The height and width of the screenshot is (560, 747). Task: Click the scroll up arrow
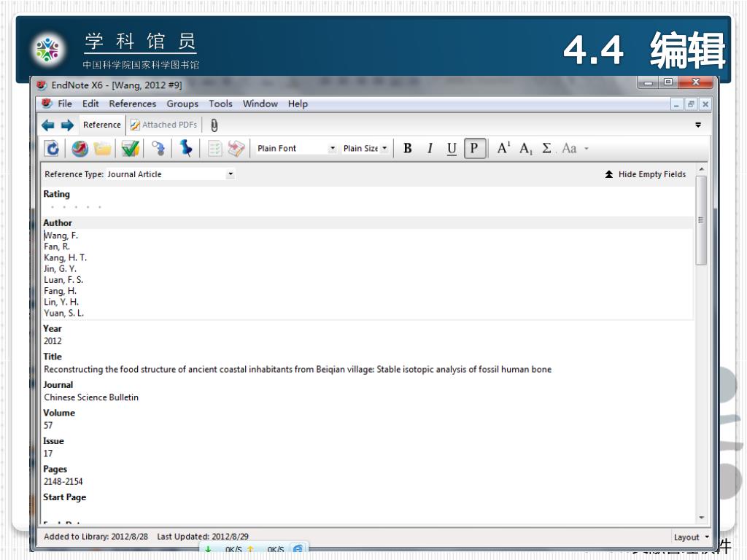pyautogui.click(x=701, y=169)
